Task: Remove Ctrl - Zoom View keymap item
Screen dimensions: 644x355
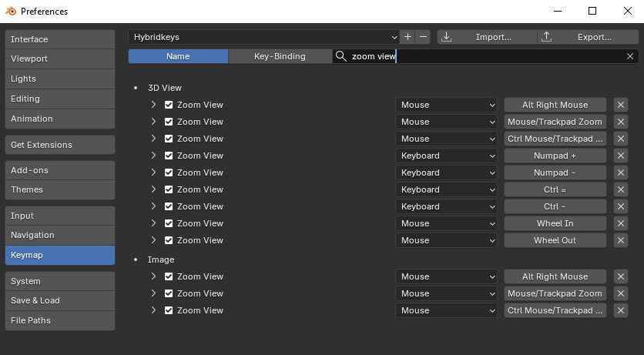Action: click(621, 206)
